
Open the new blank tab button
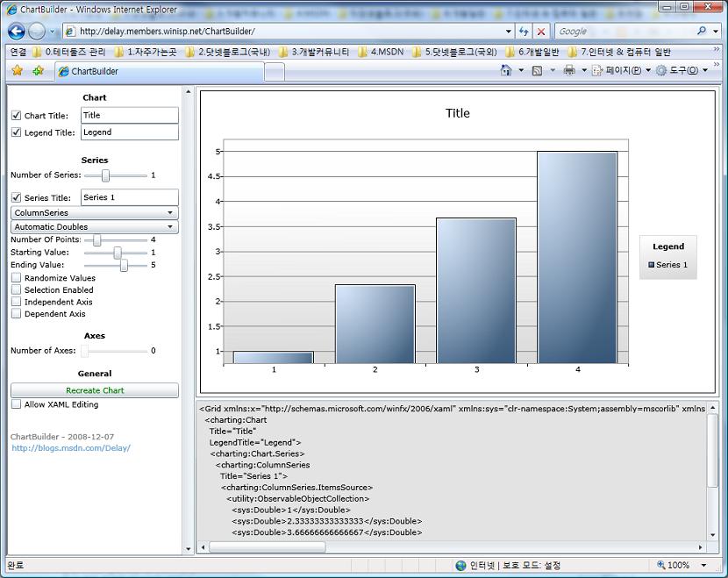pyautogui.click(x=275, y=72)
